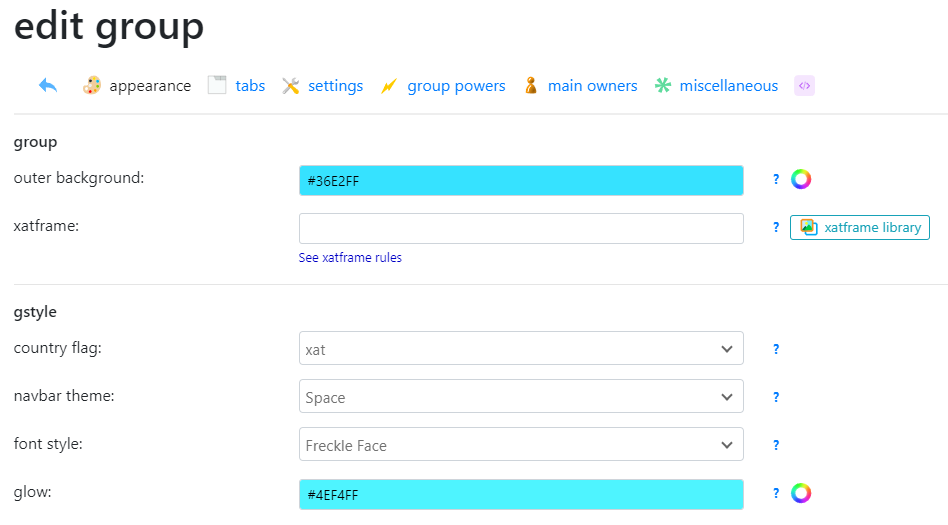Open the xatframe library
Viewport: 948px width, 525px height.
pos(860,227)
